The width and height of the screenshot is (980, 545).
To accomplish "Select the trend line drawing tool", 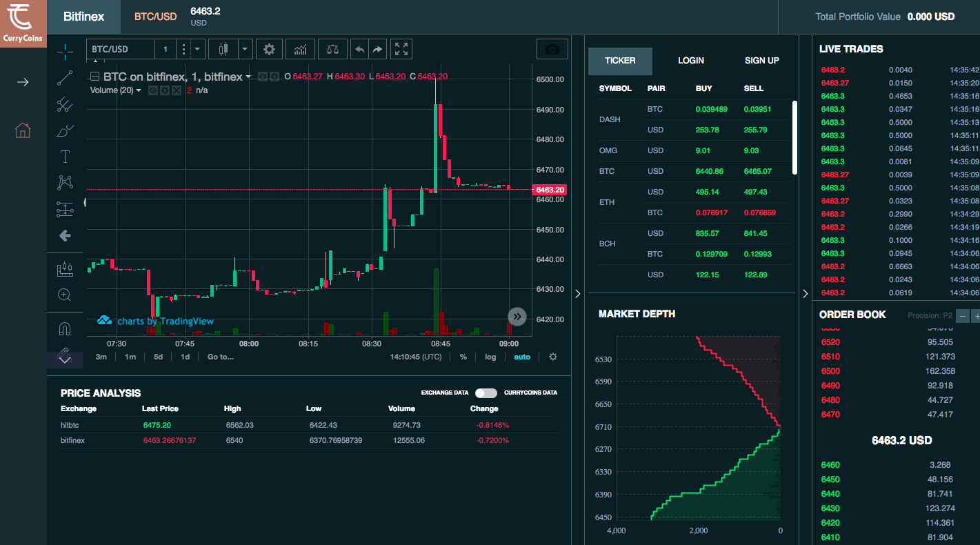I will click(x=64, y=77).
